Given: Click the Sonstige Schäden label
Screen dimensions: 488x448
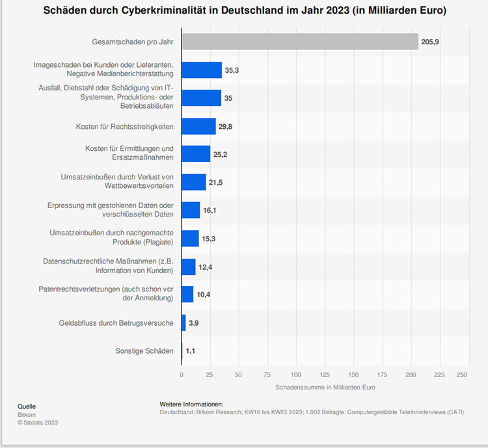Looking at the screenshot, I should coord(144,351).
